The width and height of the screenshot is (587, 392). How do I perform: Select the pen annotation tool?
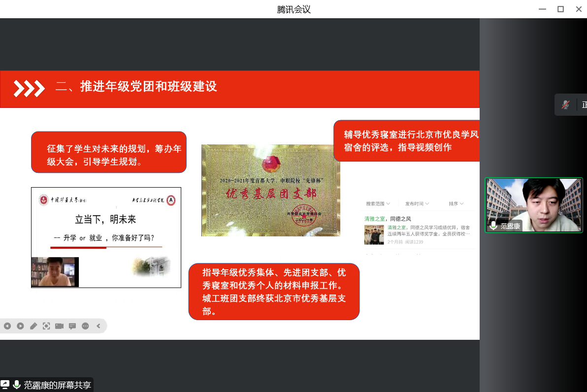click(33, 326)
